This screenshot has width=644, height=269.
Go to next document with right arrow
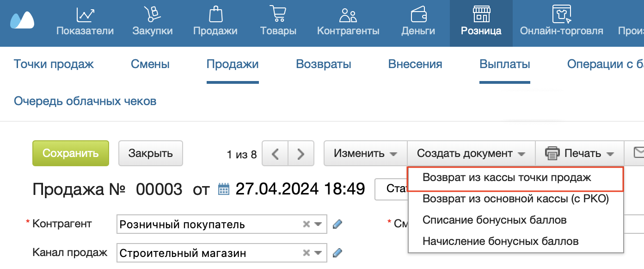[x=301, y=153]
